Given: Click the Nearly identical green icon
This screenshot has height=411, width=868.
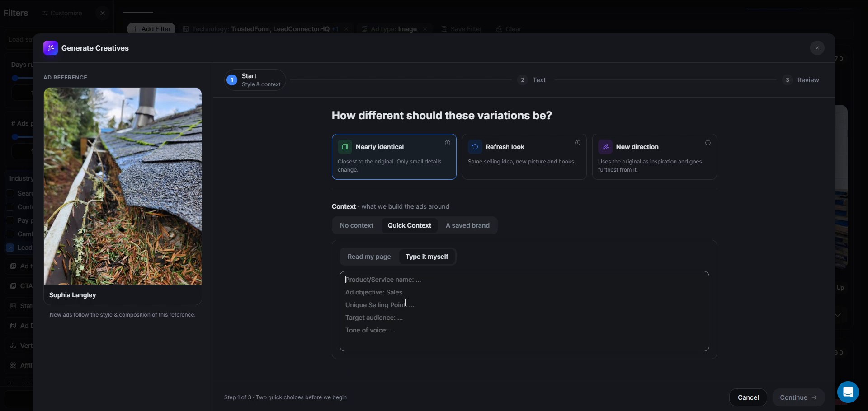Looking at the screenshot, I should [344, 147].
